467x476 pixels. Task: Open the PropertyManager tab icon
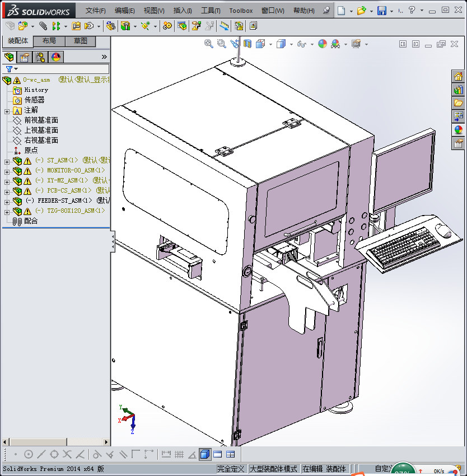(25, 57)
